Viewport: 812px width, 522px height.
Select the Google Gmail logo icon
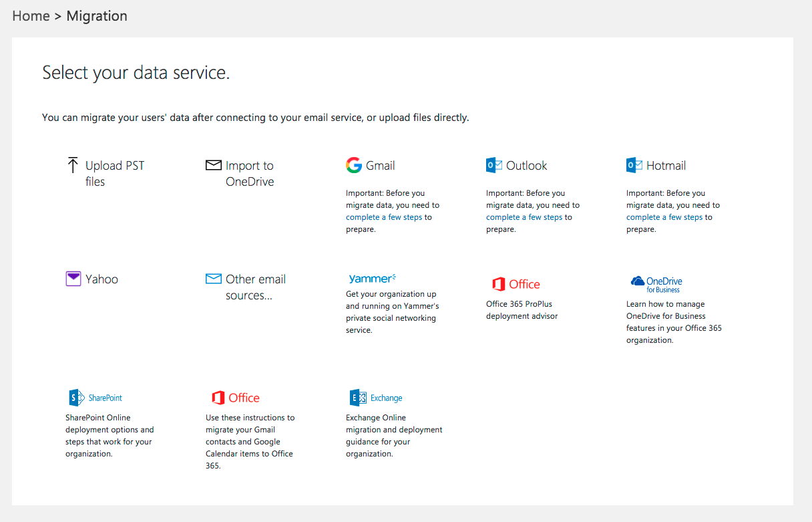(353, 165)
